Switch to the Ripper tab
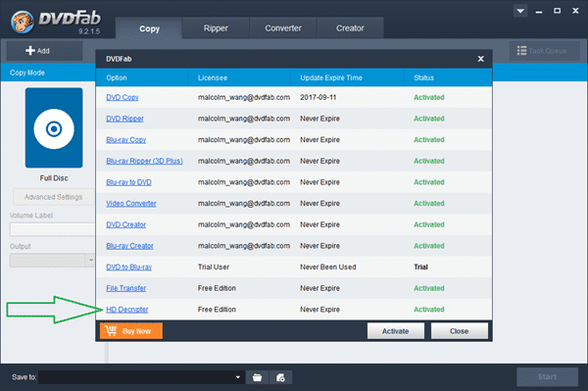This screenshot has width=588, height=391. tap(216, 28)
